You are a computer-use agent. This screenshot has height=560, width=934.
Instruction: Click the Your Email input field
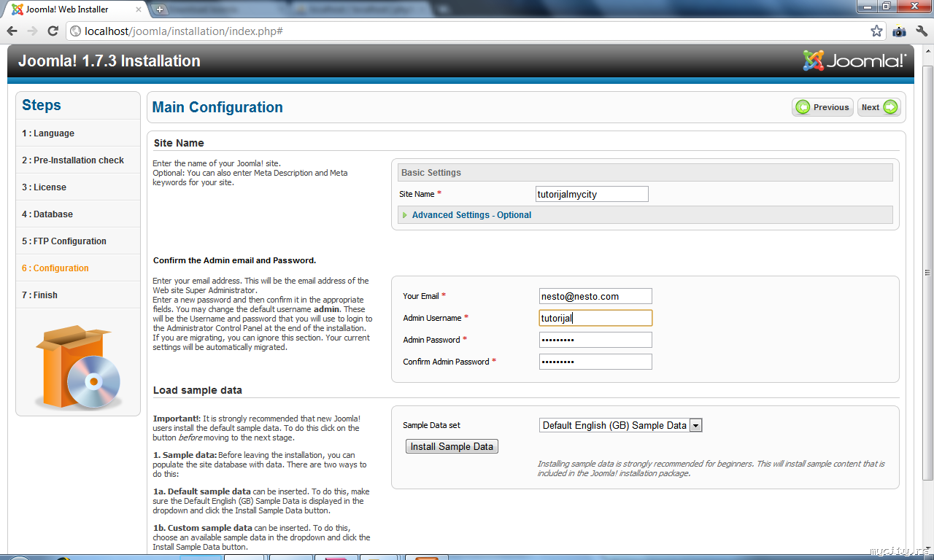pyautogui.click(x=595, y=296)
